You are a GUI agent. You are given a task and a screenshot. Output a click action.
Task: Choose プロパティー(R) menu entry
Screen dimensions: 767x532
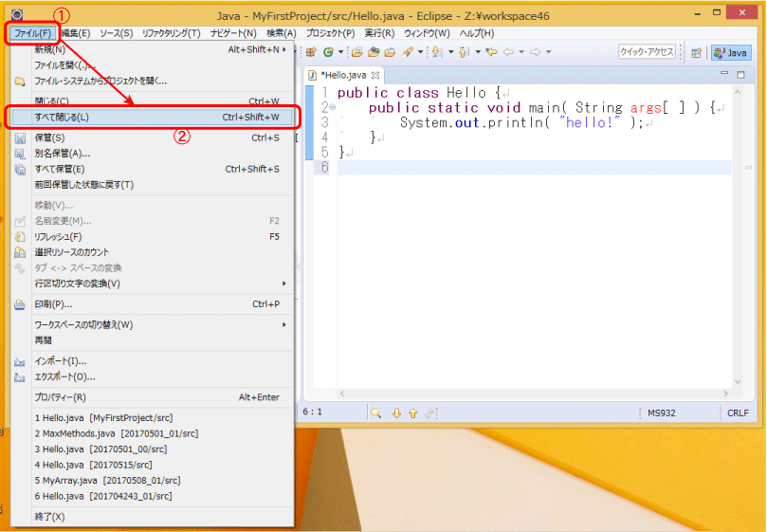[152, 397]
